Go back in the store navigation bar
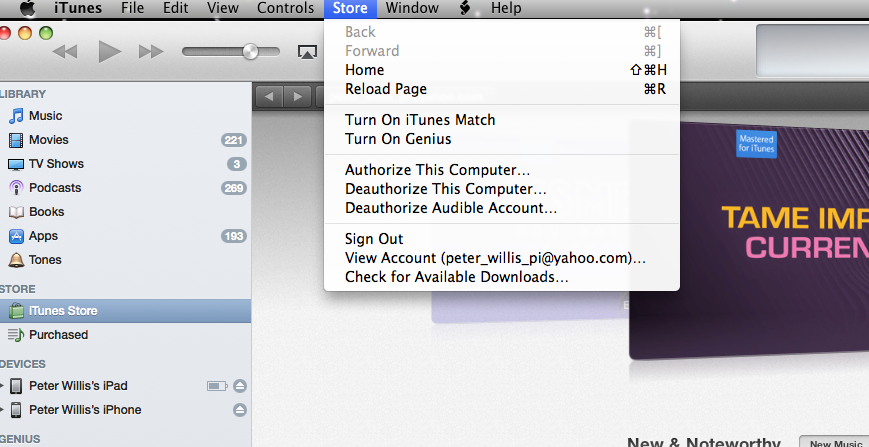869x447 pixels. [269, 97]
